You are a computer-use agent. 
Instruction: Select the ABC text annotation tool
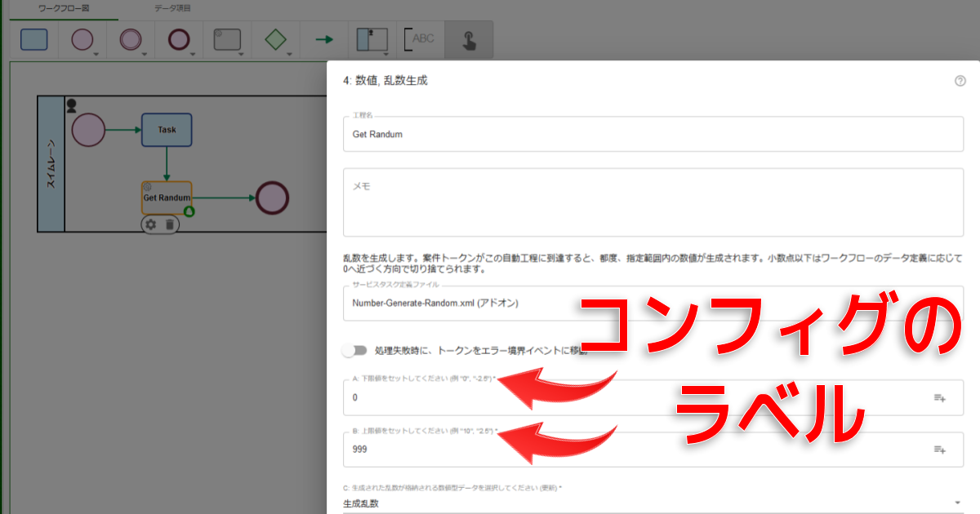click(421, 39)
